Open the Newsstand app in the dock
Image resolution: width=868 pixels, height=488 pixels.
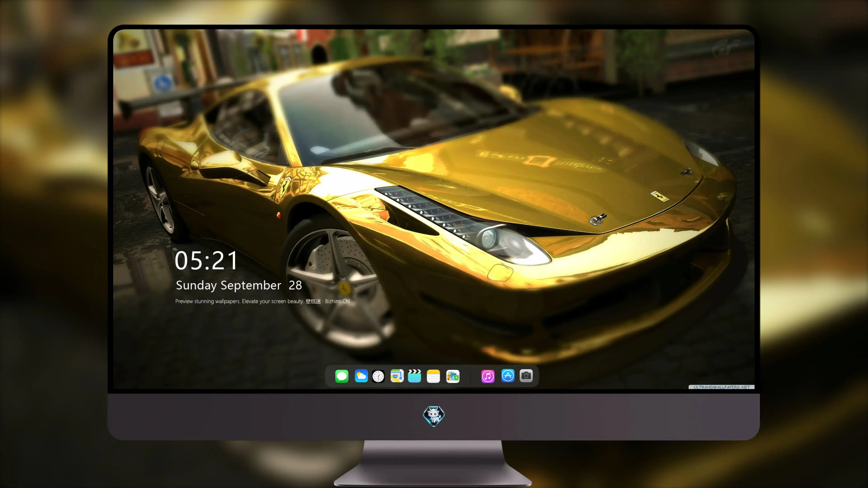[x=453, y=376]
